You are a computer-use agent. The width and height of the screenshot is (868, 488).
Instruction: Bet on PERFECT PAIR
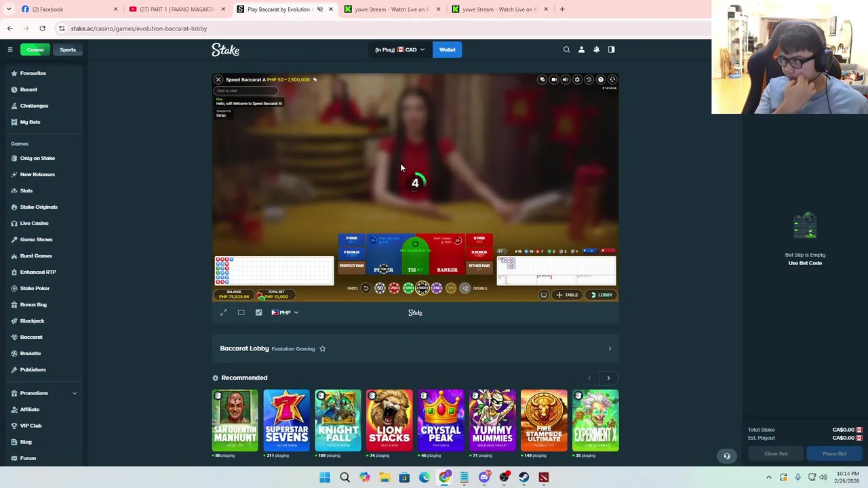point(351,267)
